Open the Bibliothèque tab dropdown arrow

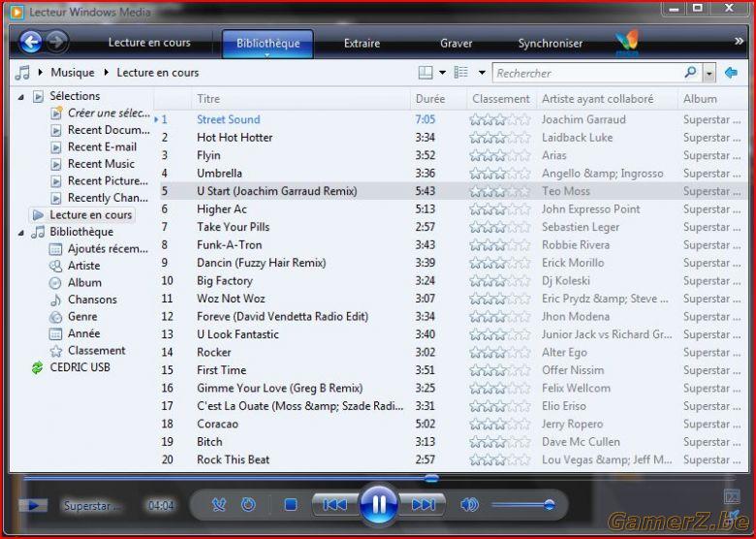pos(268,54)
